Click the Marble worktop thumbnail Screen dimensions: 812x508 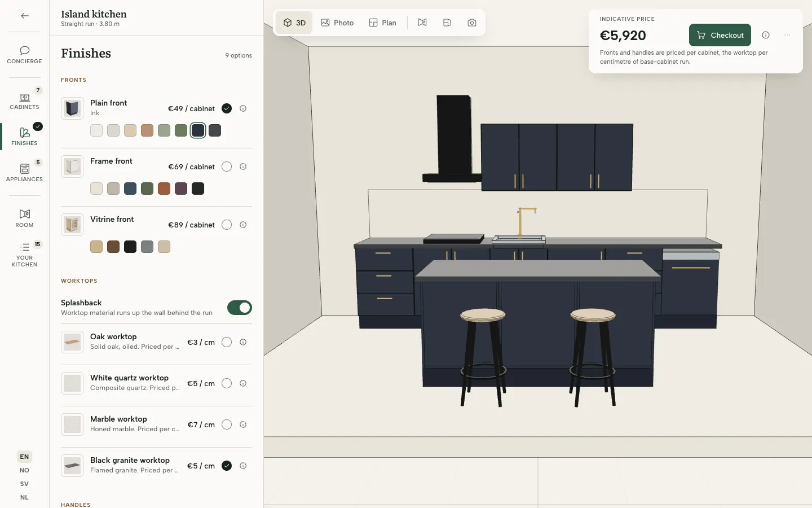pos(72,424)
